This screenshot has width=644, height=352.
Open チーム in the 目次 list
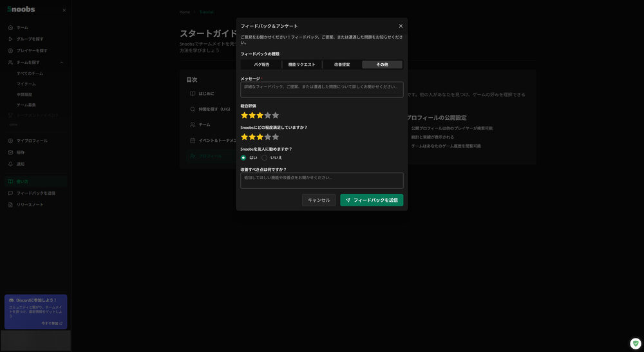(x=205, y=124)
